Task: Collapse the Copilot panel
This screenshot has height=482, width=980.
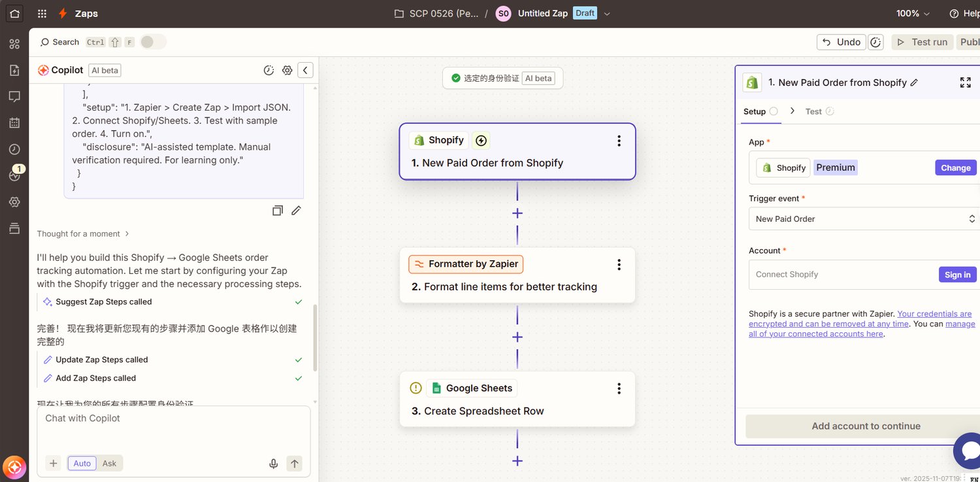Action: tap(305, 70)
